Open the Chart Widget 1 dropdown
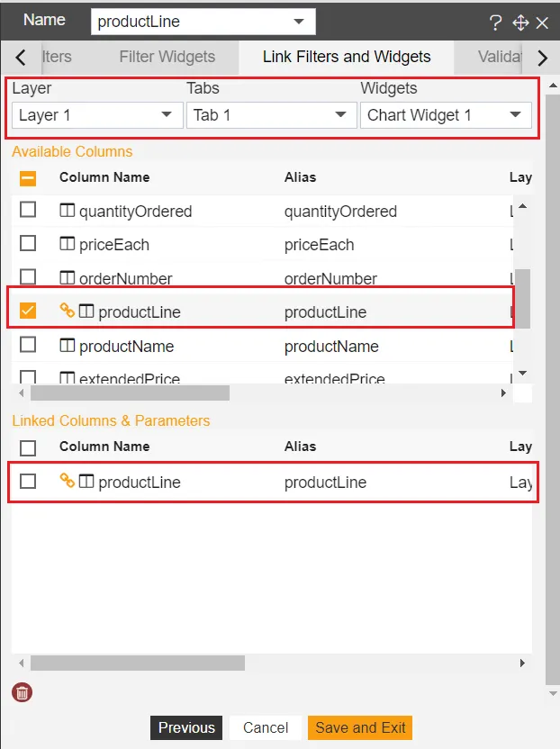 446,115
